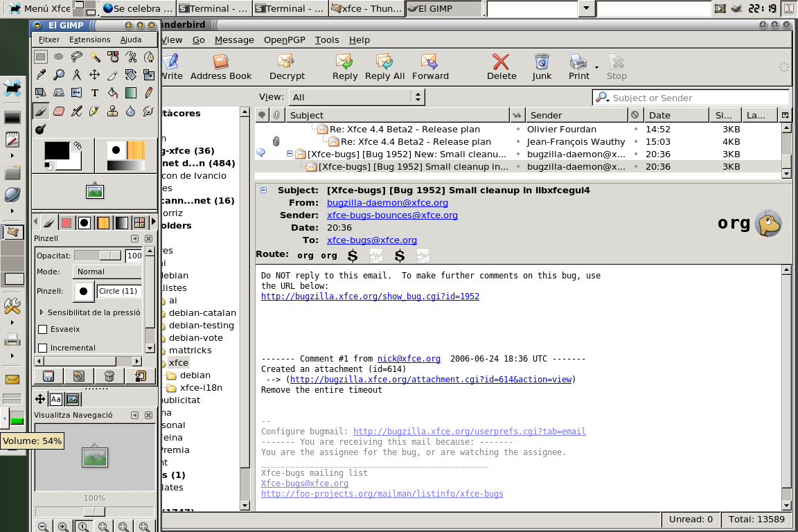Select the Fuzzy Select magic wand tool

tap(95, 57)
